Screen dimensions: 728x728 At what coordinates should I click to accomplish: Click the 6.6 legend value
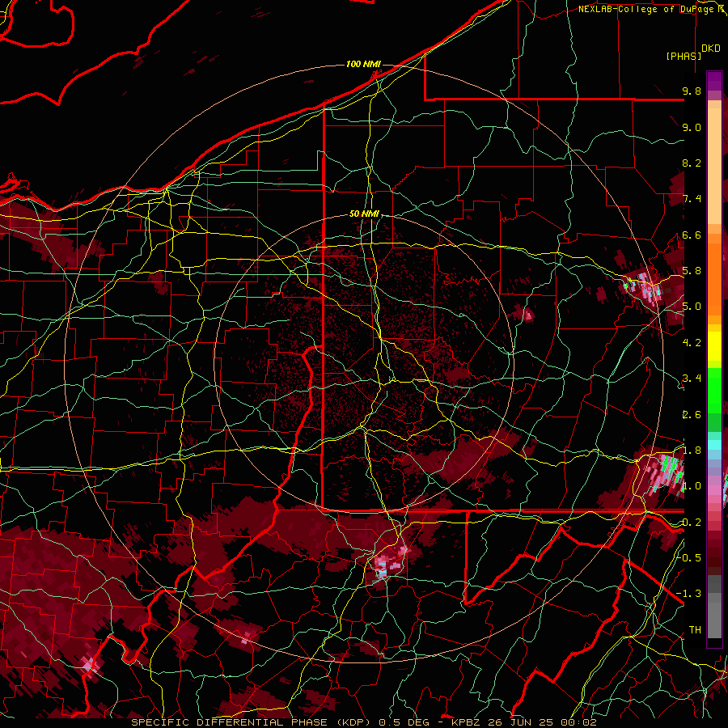coord(692,235)
